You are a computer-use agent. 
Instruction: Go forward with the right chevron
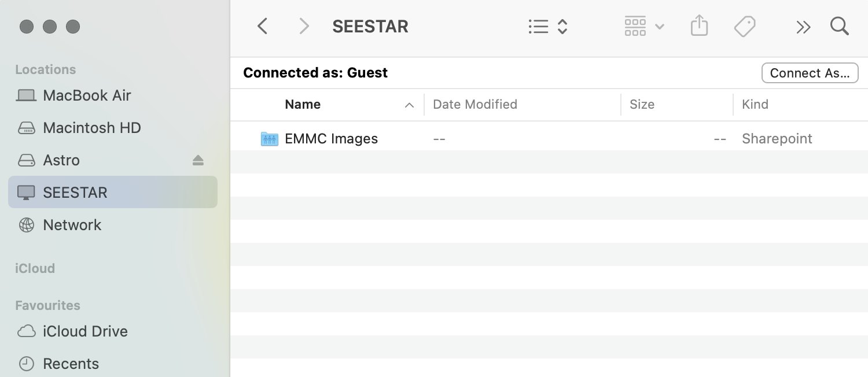click(x=304, y=27)
